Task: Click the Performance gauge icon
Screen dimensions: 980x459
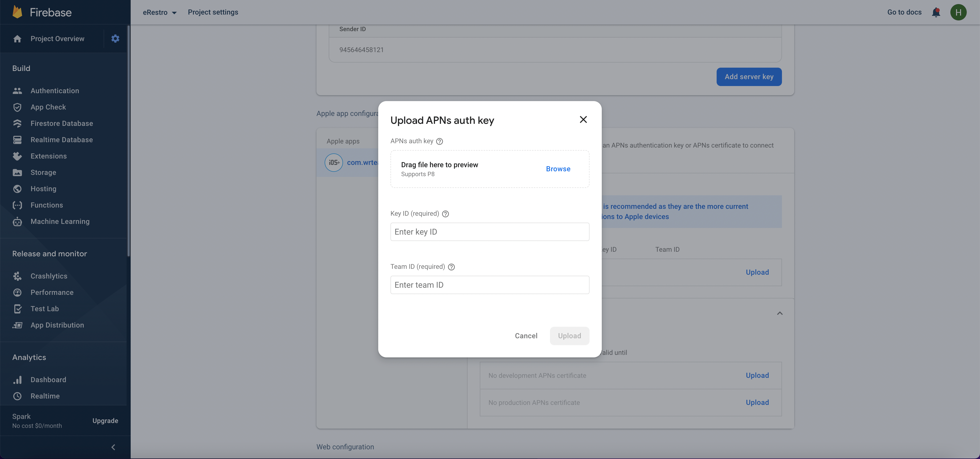Action: pos(17,292)
